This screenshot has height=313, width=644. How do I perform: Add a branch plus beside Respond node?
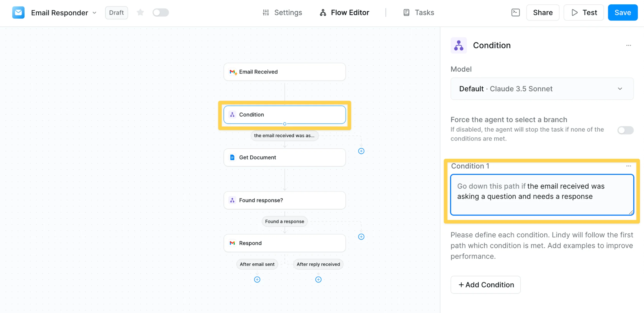point(361,237)
